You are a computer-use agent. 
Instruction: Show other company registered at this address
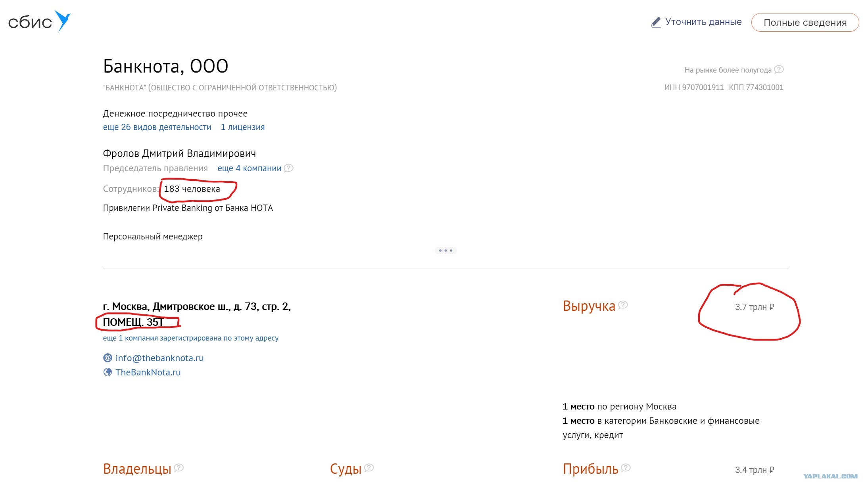point(191,338)
